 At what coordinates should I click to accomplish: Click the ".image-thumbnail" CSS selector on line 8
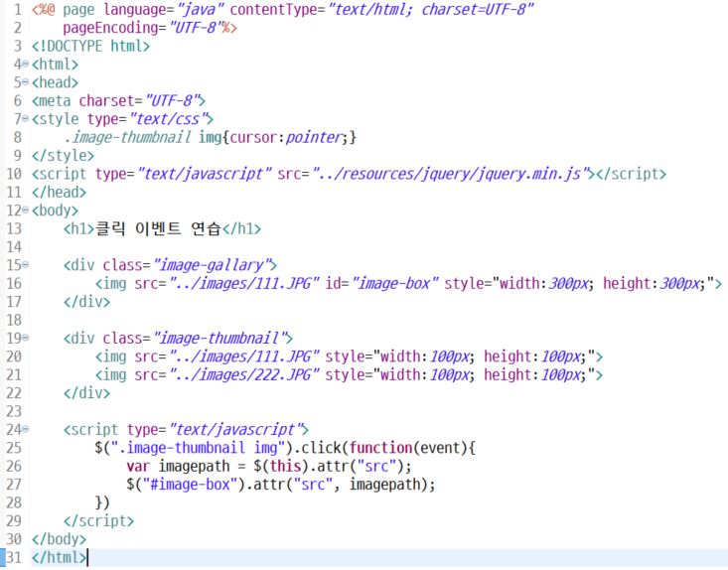point(128,137)
